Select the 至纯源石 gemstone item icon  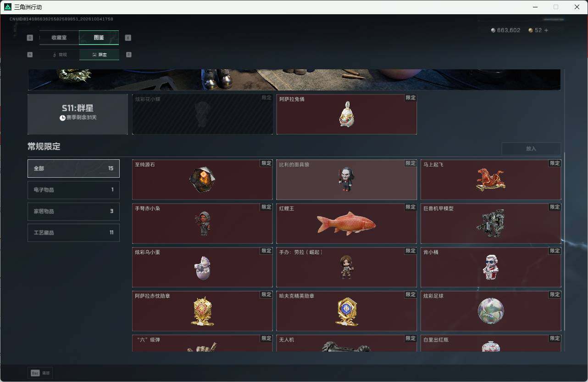tap(202, 180)
